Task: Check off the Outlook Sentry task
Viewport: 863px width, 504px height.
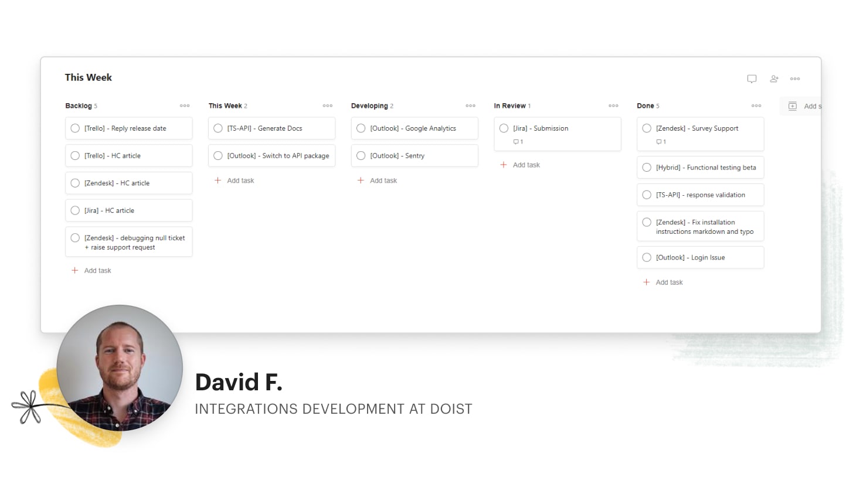Action: click(x=361, y=155)
